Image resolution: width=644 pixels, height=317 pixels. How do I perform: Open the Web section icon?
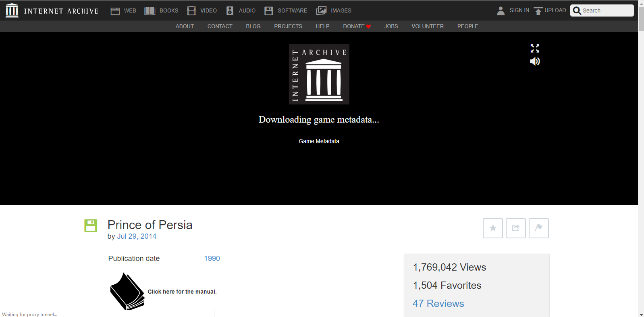click(115, 11)
